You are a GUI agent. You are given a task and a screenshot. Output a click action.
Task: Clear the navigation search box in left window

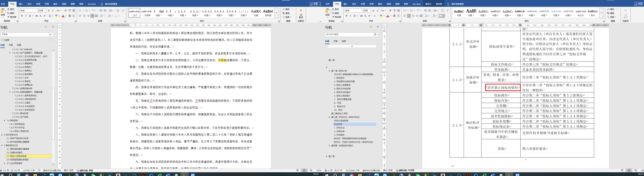pyautogui.click(x=50, y=35)
